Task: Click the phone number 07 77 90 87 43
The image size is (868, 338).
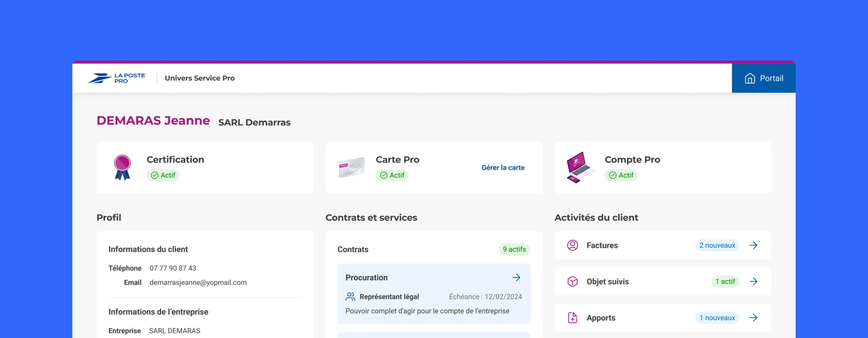Action: click(173, 268)
